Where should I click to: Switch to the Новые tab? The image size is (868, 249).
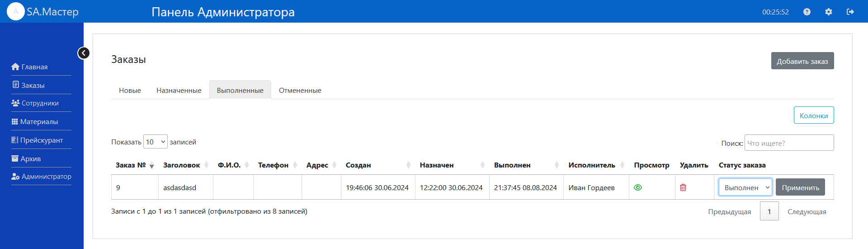130,91
